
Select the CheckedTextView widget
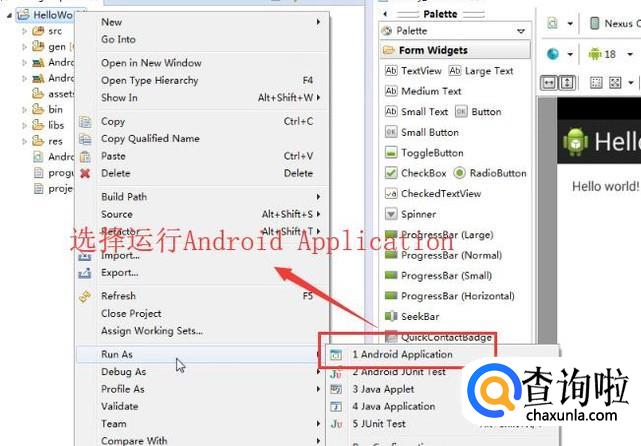pos(433,193)
